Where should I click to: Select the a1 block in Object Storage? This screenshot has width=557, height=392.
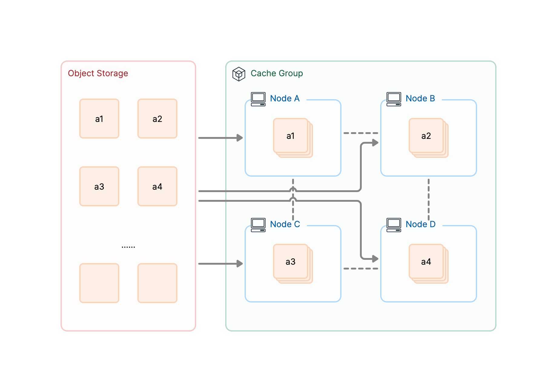[99, 119]
